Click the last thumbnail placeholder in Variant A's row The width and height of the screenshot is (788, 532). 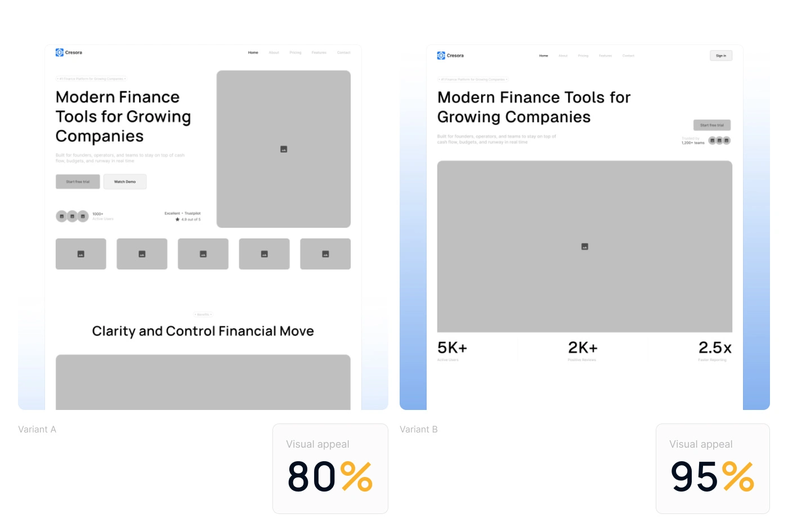click(325, 254)
